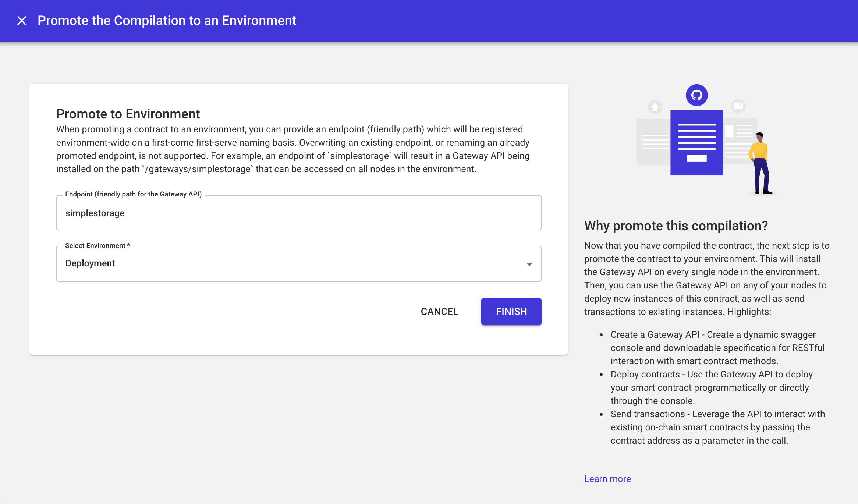Click the 'Promote to Environment' heading
The width and height of the screenshot is (858, 504).
pyautogui.click(x=128, y=114)
